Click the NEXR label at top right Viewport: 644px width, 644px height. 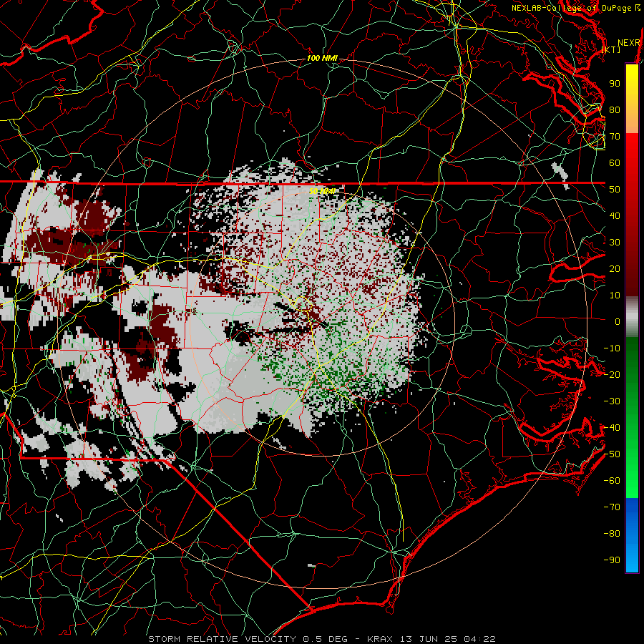click(x=629, y=43)
